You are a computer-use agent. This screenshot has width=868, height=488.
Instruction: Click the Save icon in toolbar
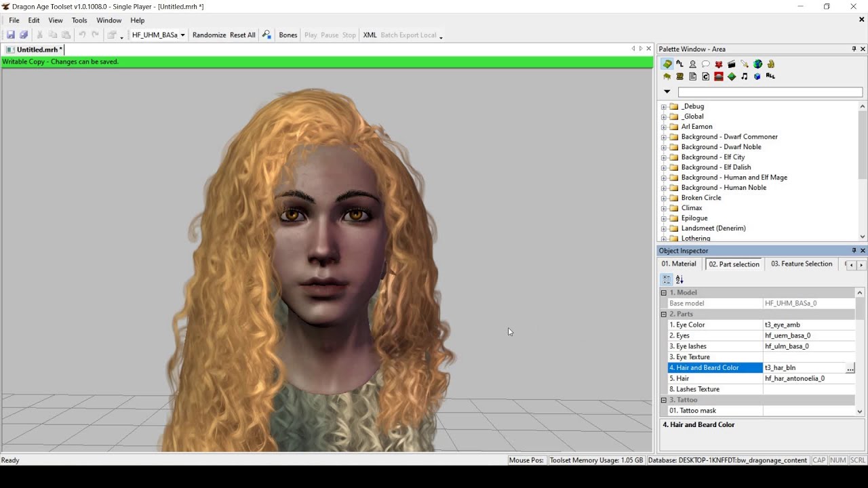11,35
